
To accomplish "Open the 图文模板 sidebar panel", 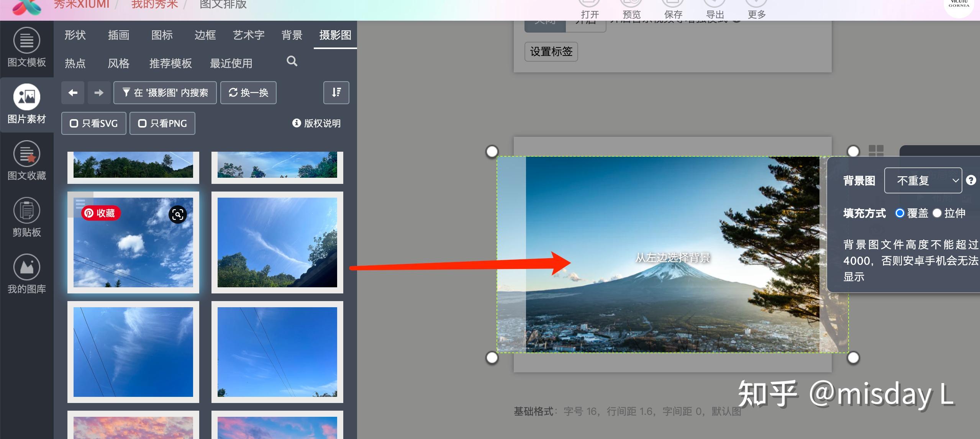I will [x=26, y=48].
